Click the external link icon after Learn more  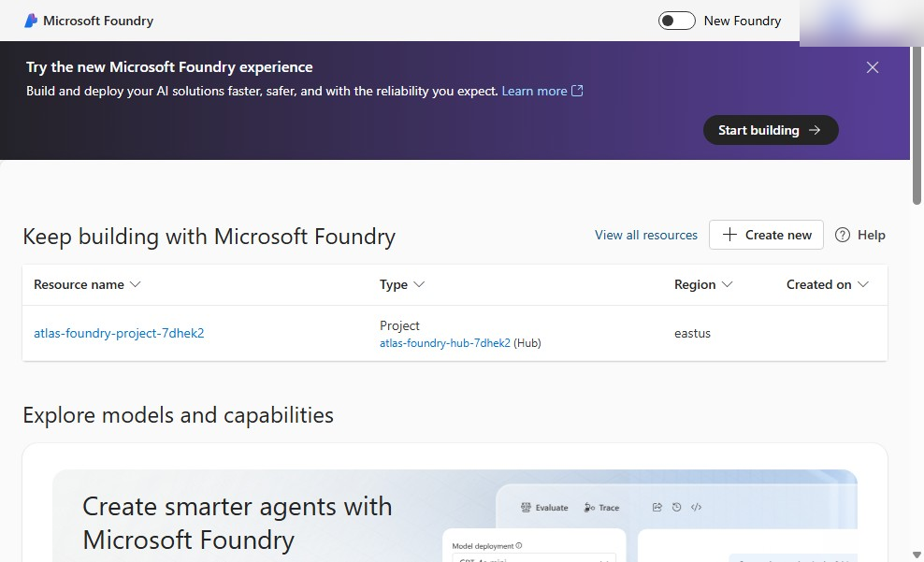coord(578,91)
